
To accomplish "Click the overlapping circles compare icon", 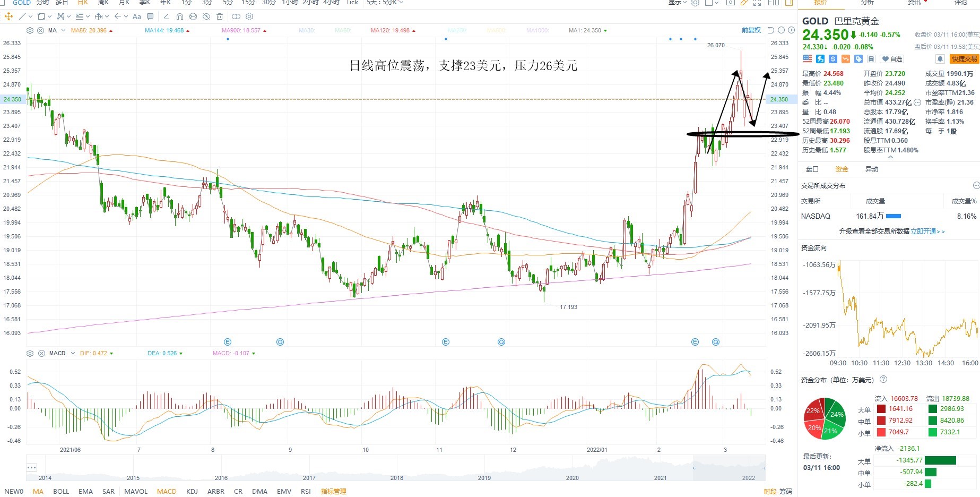I will point(236,16).
